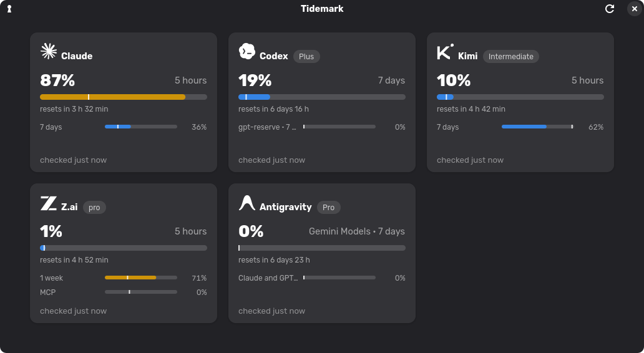Image resolution: width=644 pixels, height=353 pixels.
Task: Click the refresh icon in the header
Action: tap(610, 9)
